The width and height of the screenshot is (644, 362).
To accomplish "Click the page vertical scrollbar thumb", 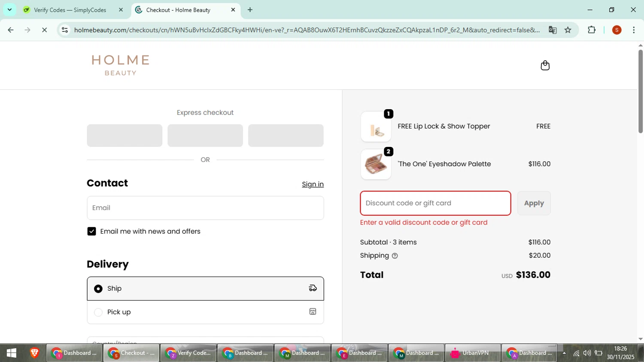I will click(640, 91).
